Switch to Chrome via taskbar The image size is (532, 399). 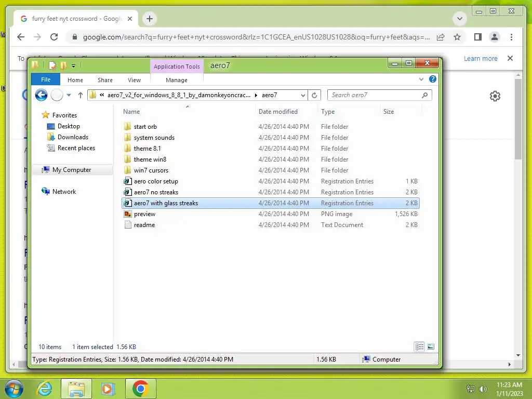[140, 389]
